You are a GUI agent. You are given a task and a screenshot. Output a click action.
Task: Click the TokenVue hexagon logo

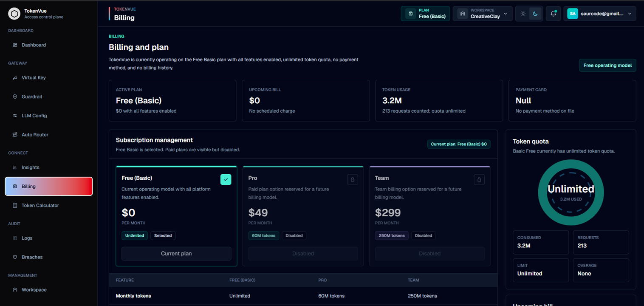coord(14,14)
